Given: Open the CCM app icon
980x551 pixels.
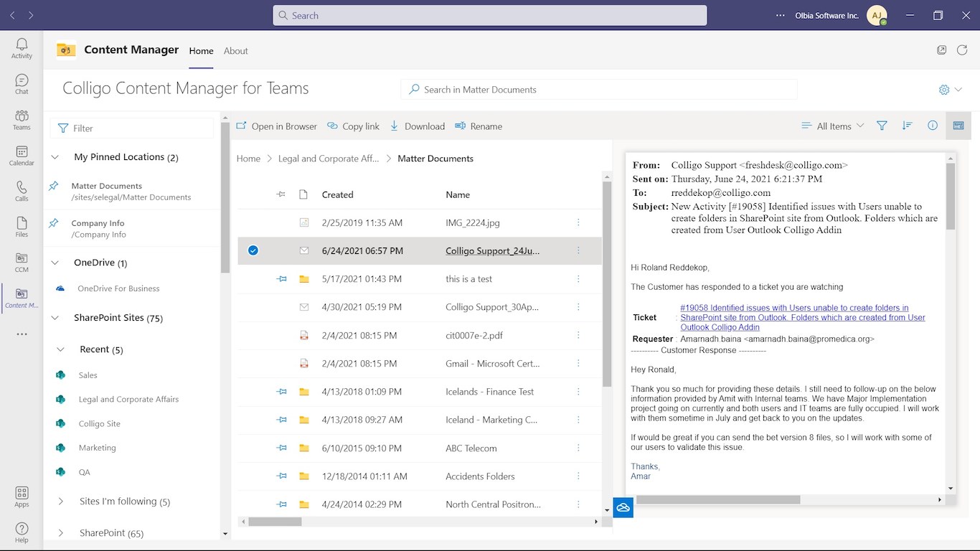Looking at the screenshot, I should (x=22, y=263).
